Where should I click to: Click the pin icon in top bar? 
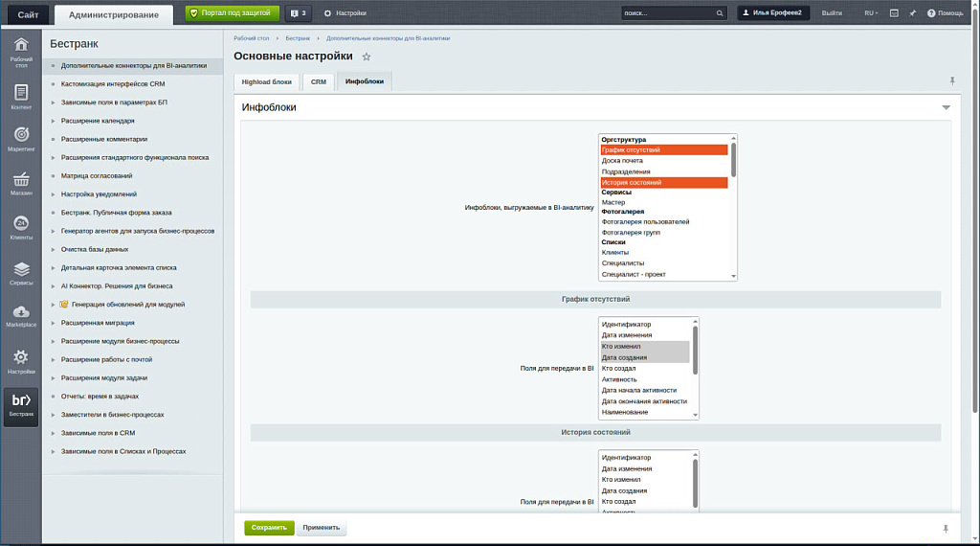tap(912, 13)
